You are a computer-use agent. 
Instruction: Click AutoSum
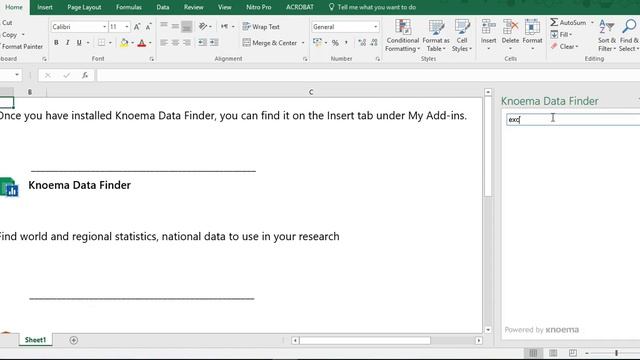click(568, 22)
